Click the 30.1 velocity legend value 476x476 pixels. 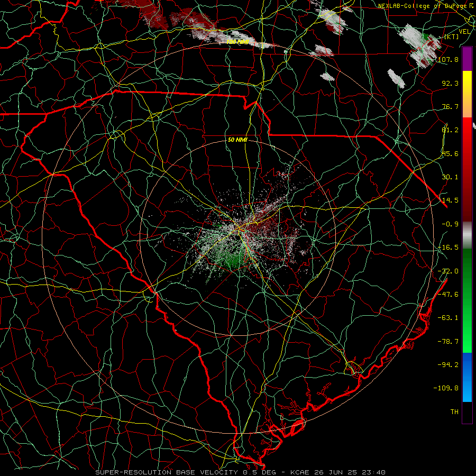point(450,177)
